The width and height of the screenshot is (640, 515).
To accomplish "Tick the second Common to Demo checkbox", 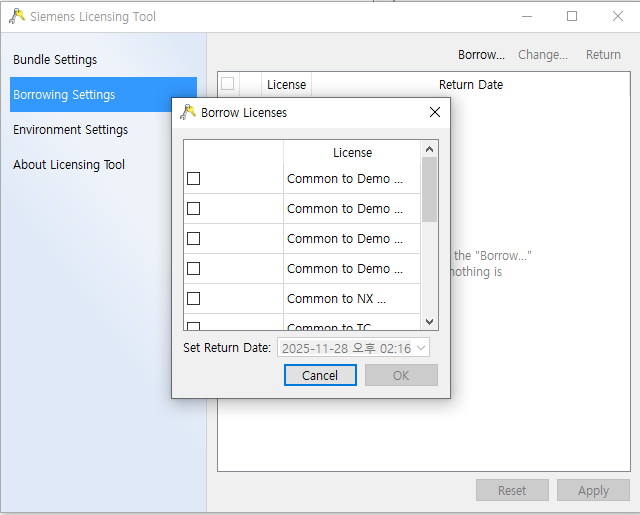I will [193, 209].
